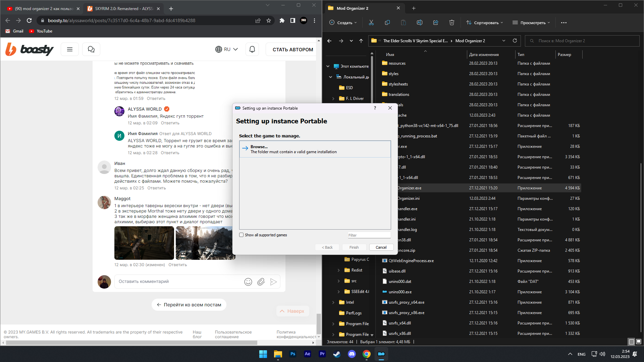Select translations folder in file list
The image size is (644, 362).
(399, 95)
